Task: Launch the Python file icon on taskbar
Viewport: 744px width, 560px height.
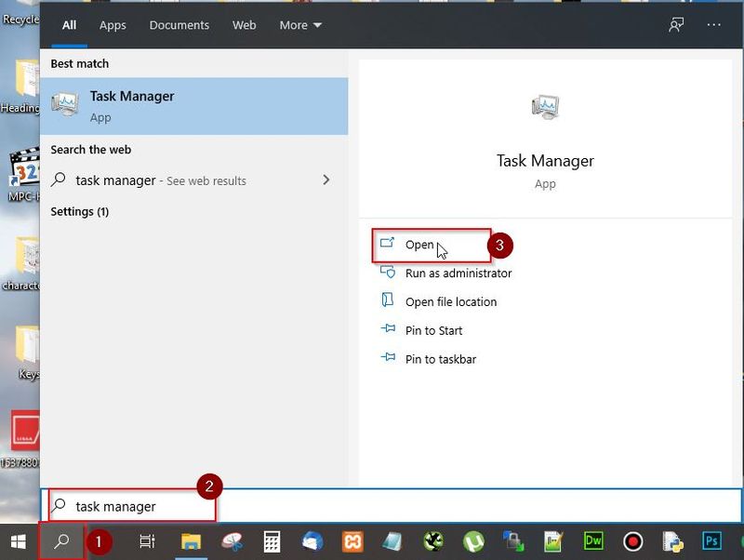Action: pos(672,541)
